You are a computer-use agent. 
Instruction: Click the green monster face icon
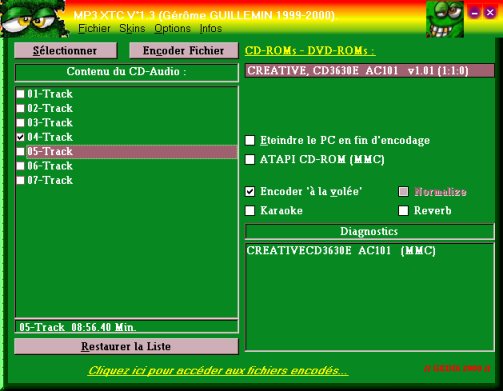tap(445, 19)
